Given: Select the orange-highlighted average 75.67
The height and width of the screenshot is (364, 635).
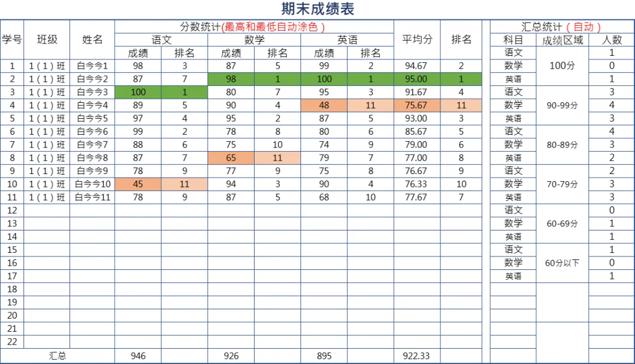Looking at the screenshot, I should pos(417,105).
